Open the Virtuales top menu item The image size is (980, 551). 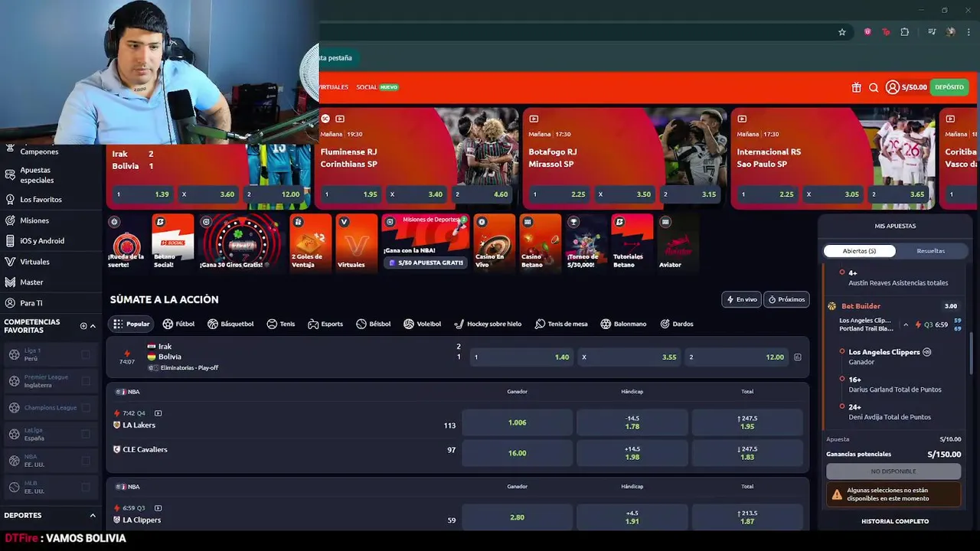click(x=335, y=87)
